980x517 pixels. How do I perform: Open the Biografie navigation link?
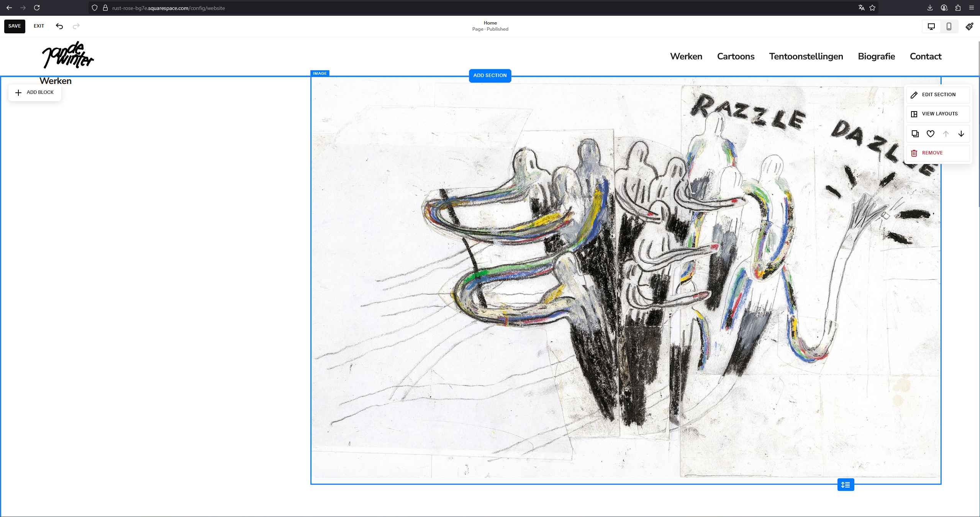(877, 56)
